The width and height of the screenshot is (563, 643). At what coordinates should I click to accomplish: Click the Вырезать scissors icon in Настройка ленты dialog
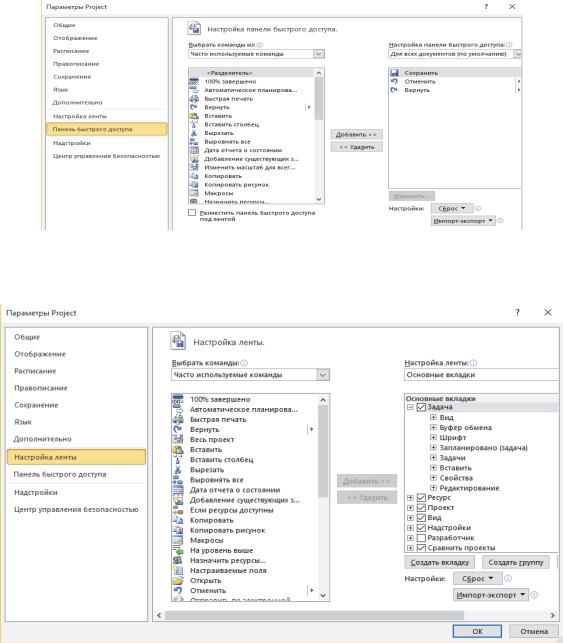pos(178,470)
